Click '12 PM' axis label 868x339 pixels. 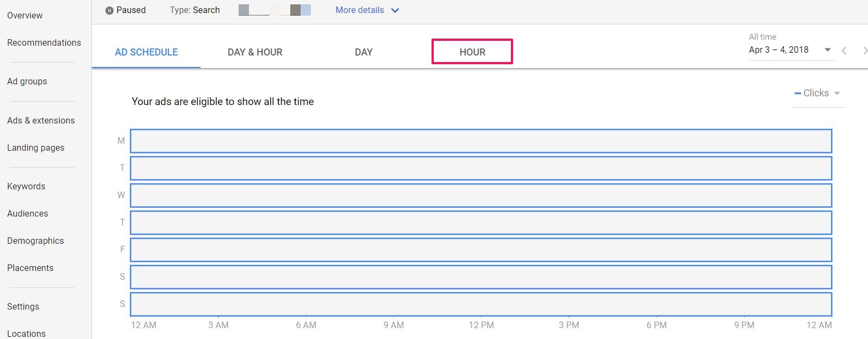pos(481,325)
